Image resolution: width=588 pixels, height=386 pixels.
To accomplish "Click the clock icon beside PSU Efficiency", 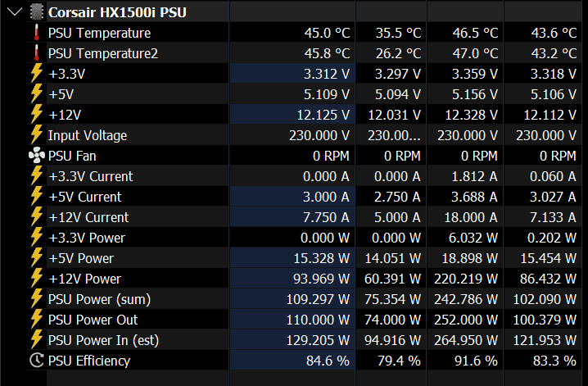I will tap(36, 360).
